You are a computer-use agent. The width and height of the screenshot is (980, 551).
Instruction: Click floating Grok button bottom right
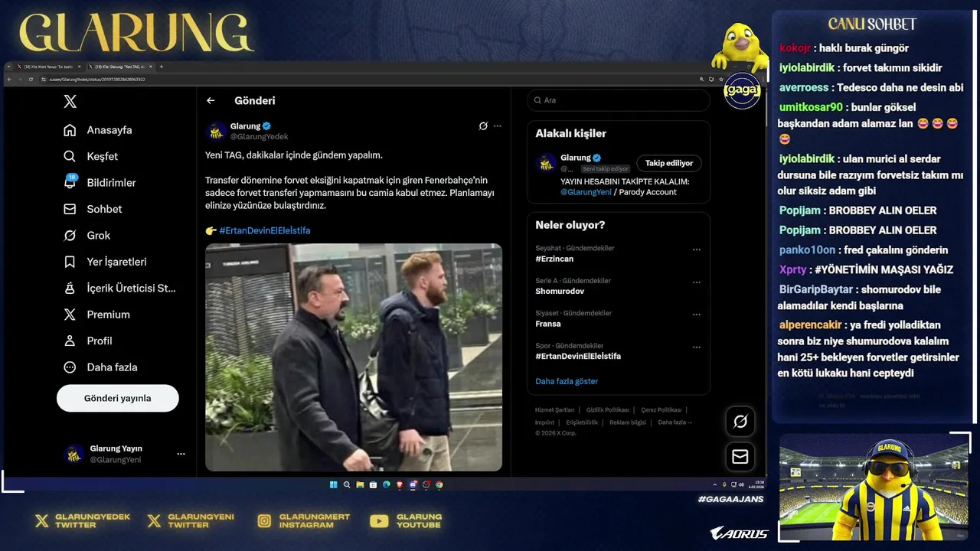[740, 422]
